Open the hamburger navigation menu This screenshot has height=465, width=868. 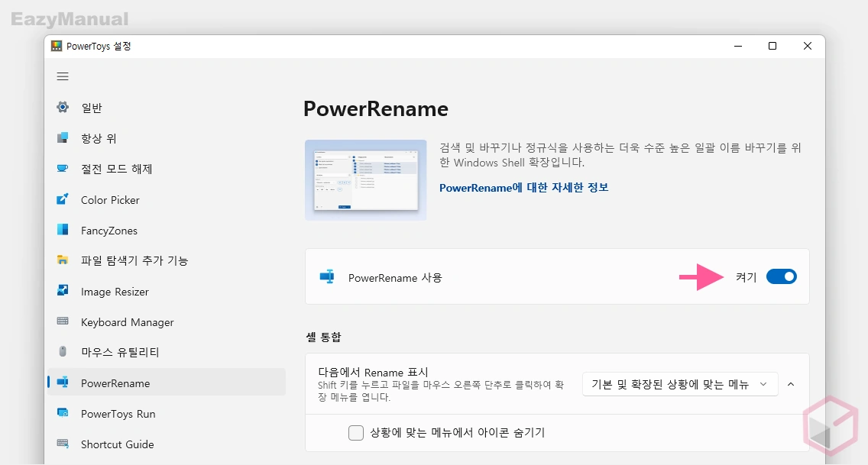[x=63, y=76]
